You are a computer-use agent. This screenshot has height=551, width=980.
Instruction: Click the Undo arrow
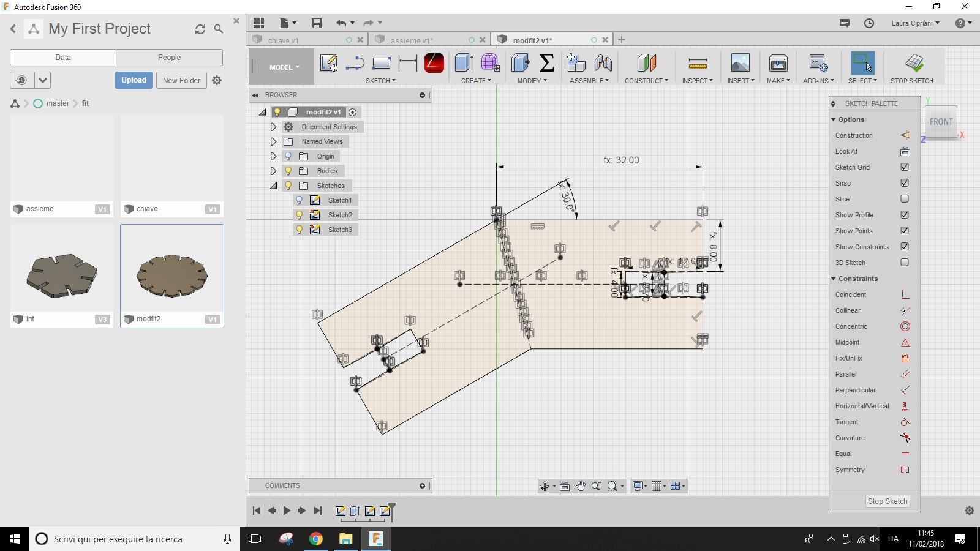pos(341,23)
